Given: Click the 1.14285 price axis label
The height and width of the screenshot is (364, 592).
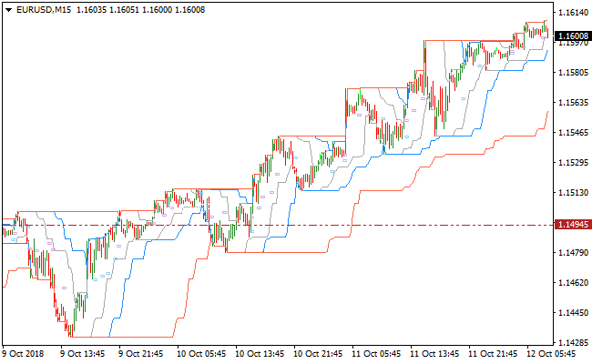Looking at the screenshot, I should pyautogui.click(x=573, y=343).
